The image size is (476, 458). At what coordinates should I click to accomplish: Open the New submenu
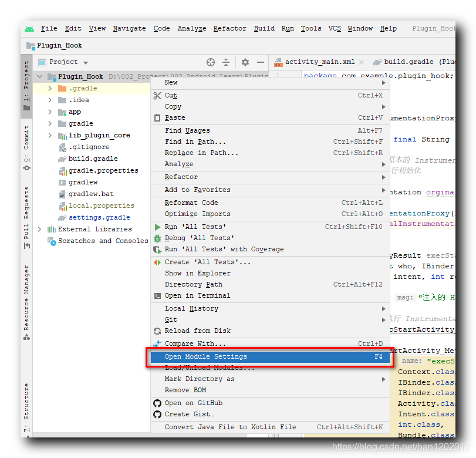270,83
